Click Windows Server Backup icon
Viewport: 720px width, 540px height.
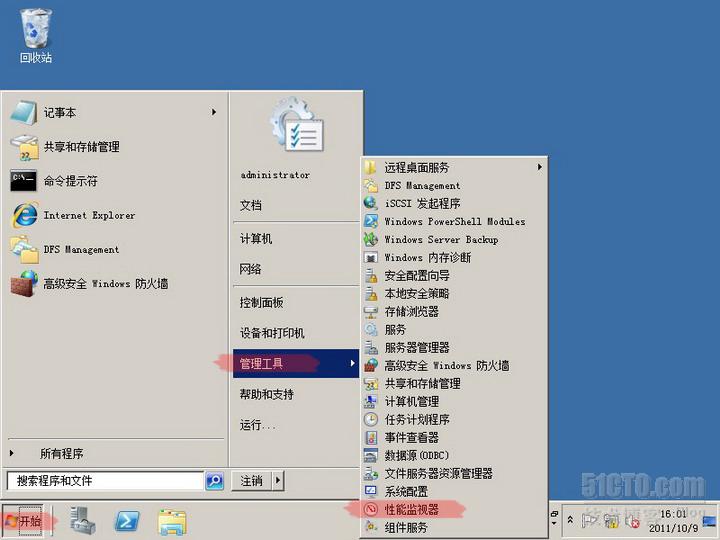point(371,239)
